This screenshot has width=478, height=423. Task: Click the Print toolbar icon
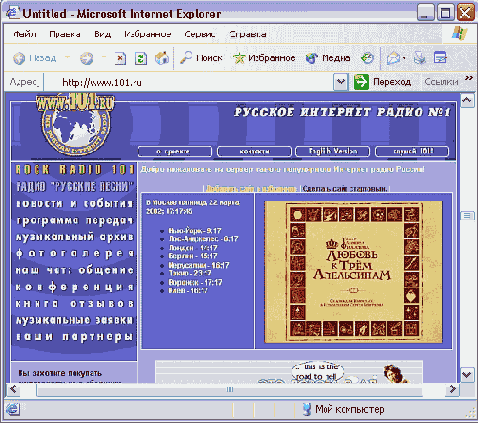point(420,58)
